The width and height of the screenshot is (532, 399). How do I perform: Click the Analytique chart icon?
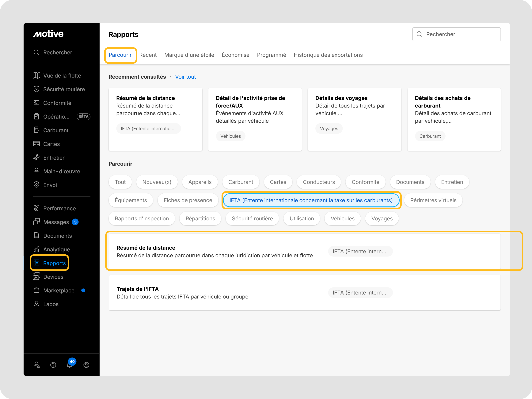[36, 249]
